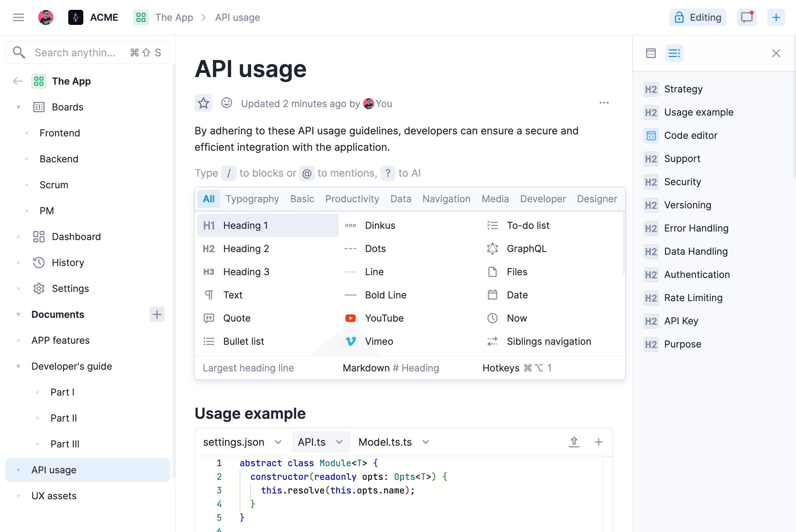The width and height of the screenshot is (796, 532).
Task: Collapse the Developer's guide section
Action: [18, 366]
